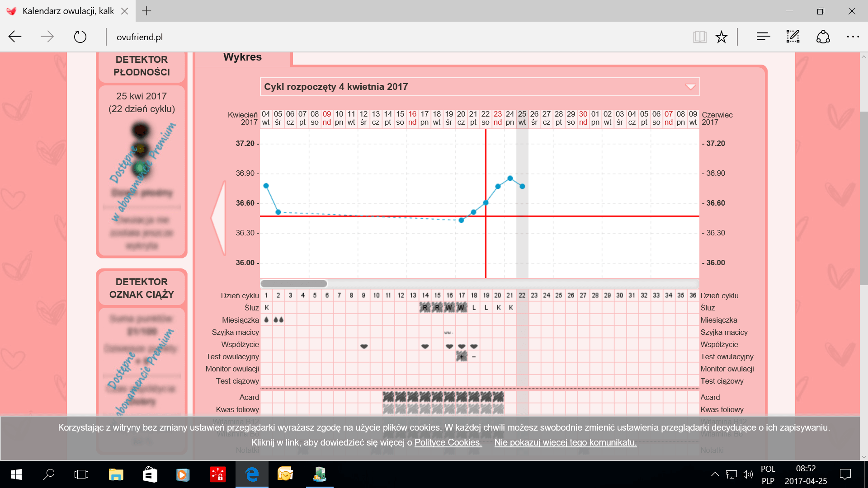Screen dimensions: 868x488
Task: Click the Make a Web Note icon
Action: coord(793,37)
